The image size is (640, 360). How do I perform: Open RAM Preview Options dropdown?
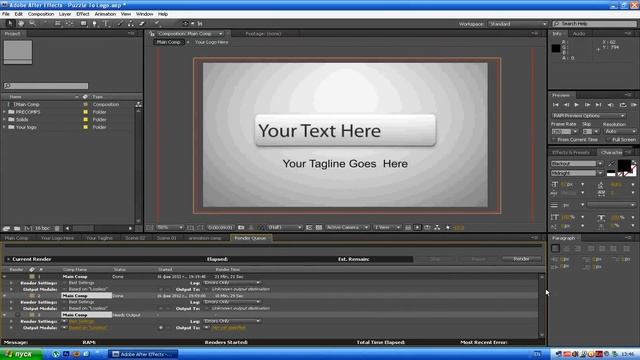click(588, 116)
